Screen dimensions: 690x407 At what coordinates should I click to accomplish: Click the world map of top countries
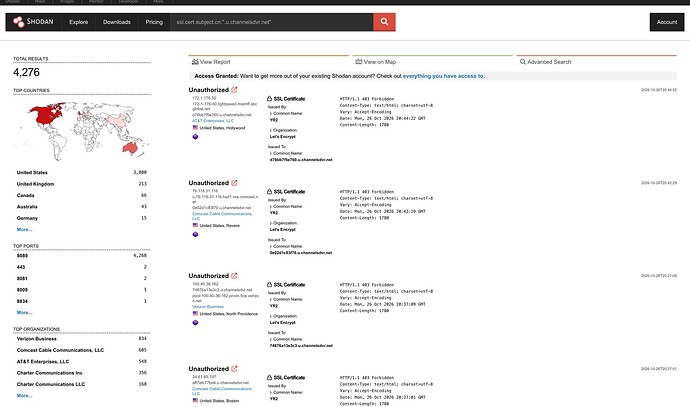point(82,131)
